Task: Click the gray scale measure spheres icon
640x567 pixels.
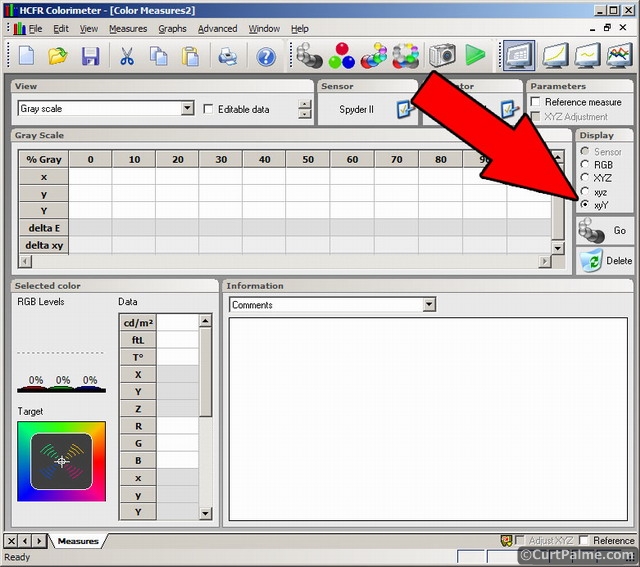Action: 308,56
